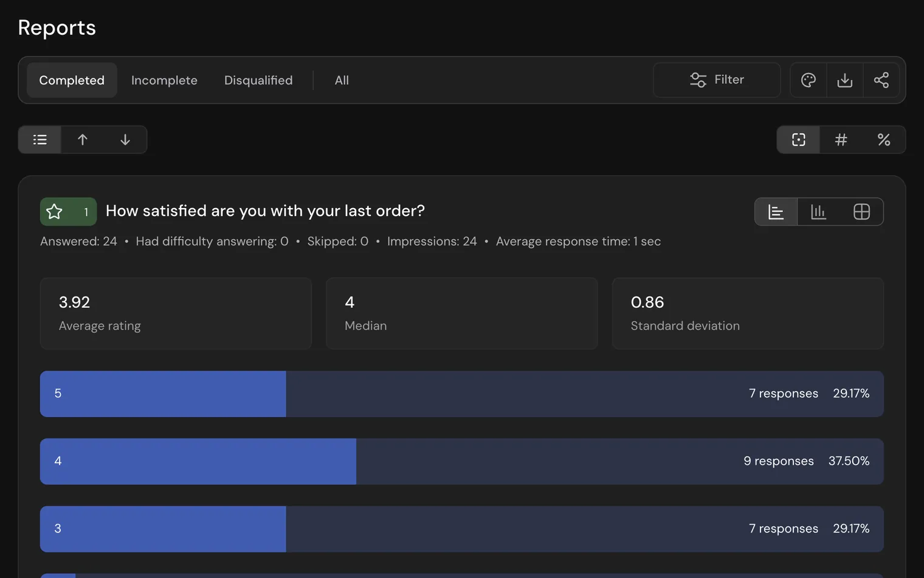Switch display to percentage values (%)

point(884,140)
